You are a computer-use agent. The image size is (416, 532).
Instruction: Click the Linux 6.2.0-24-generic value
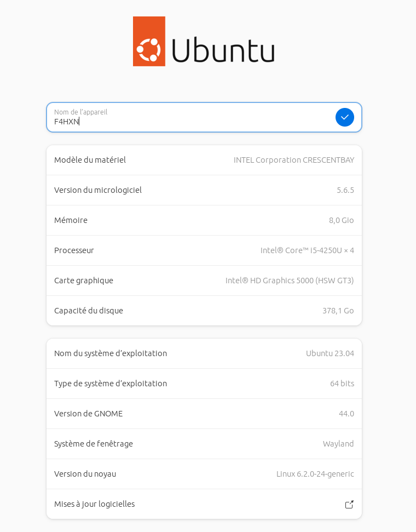click(x=315, y=474)
